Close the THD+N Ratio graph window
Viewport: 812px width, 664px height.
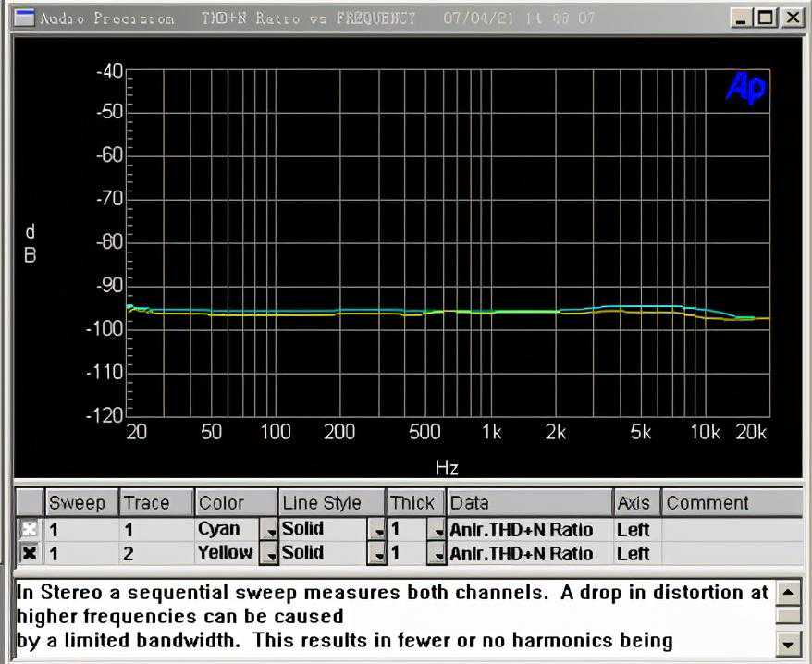click(x=792, y=18)
